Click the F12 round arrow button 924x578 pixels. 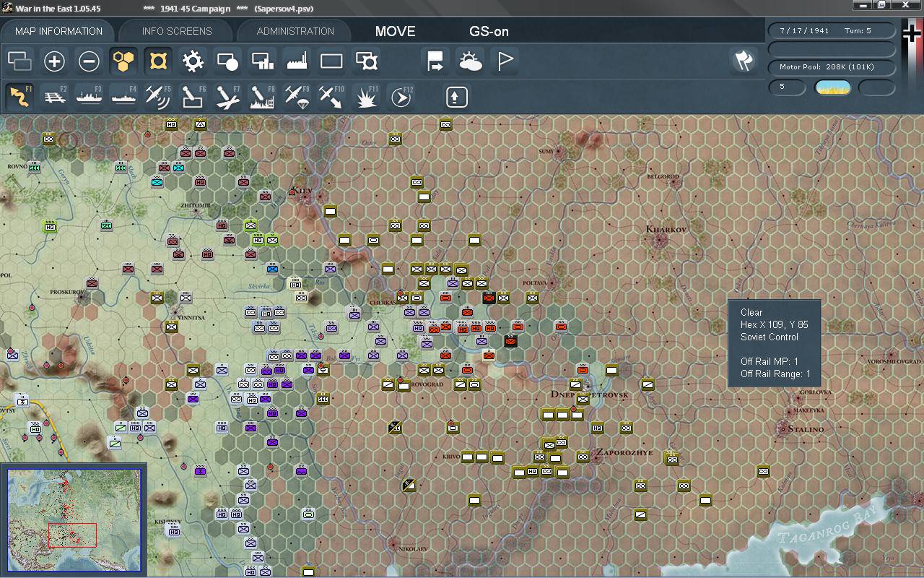[401, 96]
